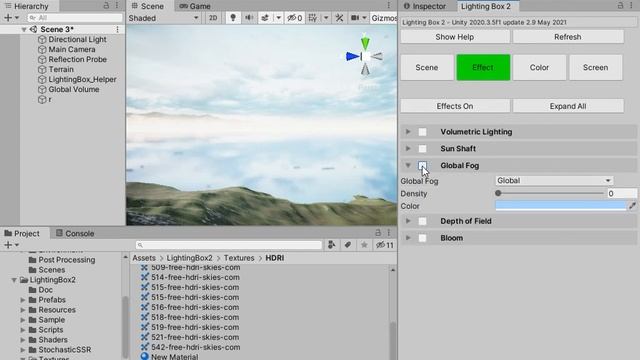
Task: Open scene camera settings icon
Action: (x=355, y=18)
